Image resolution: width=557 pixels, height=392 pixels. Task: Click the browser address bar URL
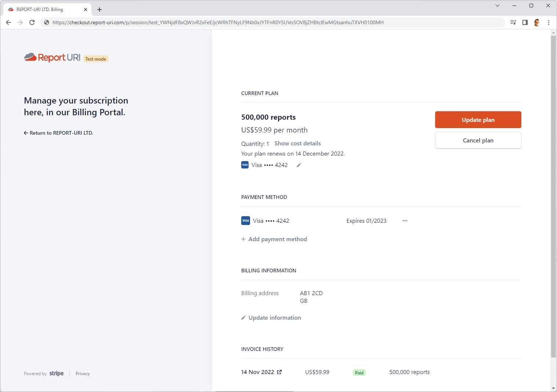tap(218, 22)
